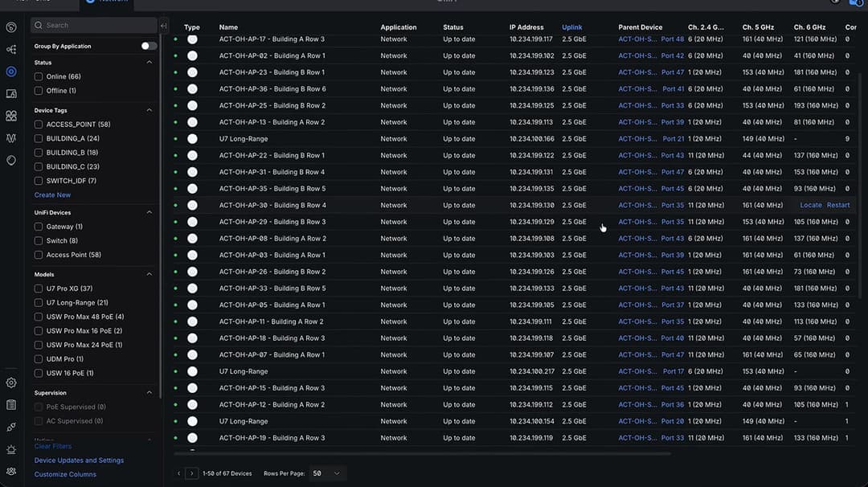
Task: Open the Client Devices sidebar icon
Action: point(11,93)
